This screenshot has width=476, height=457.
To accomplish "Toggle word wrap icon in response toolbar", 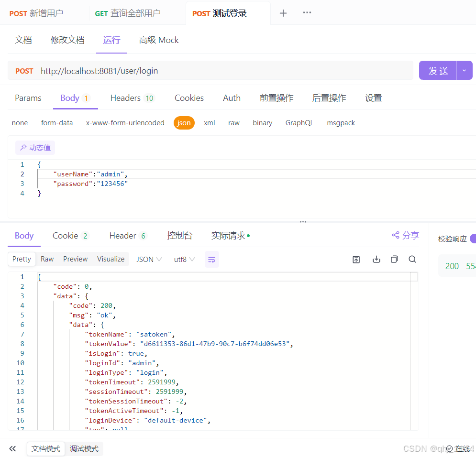I will (211, 260).
